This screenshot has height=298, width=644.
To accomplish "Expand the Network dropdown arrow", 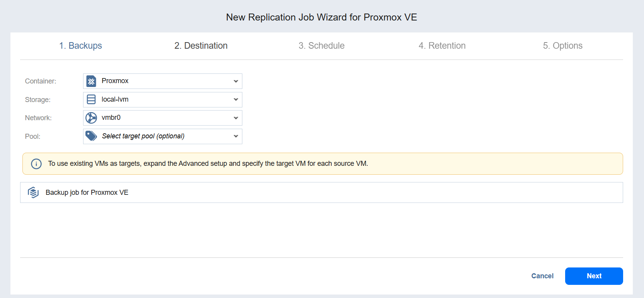I will pos(236,118).
